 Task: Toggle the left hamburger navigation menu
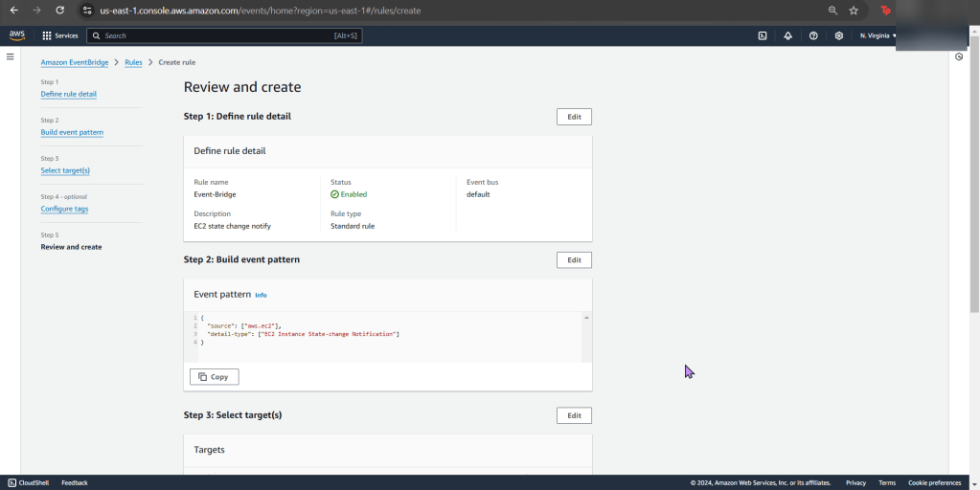pos(11,56)
